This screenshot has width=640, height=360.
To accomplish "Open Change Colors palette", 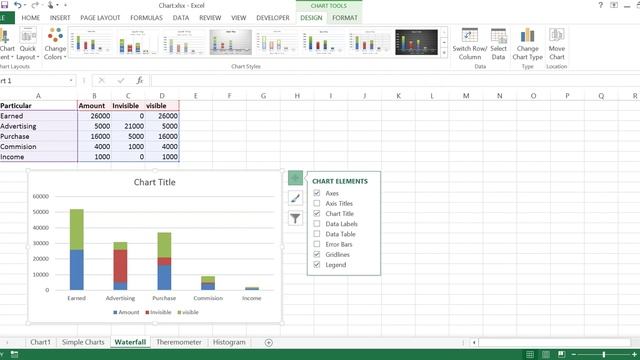I will (x=55, y=44).
